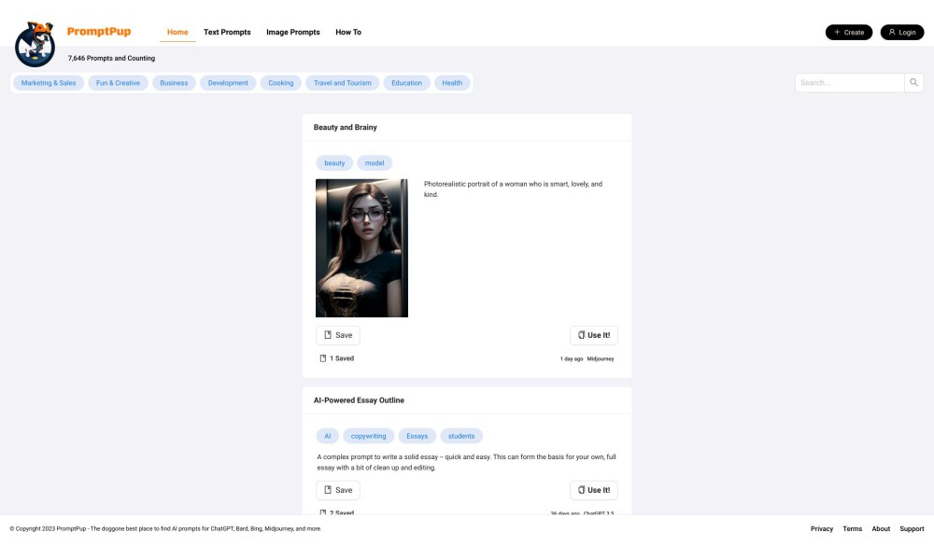Click the Photorealistic portrait description text
Viewport: 934px width, 560px height.
pos(513,189)
